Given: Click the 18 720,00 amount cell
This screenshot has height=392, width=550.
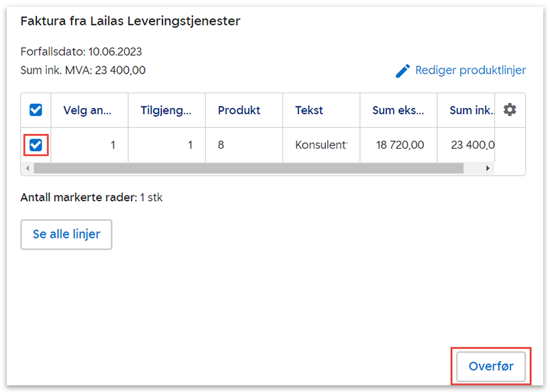Looking at the screenshot, I should [399, 145].
